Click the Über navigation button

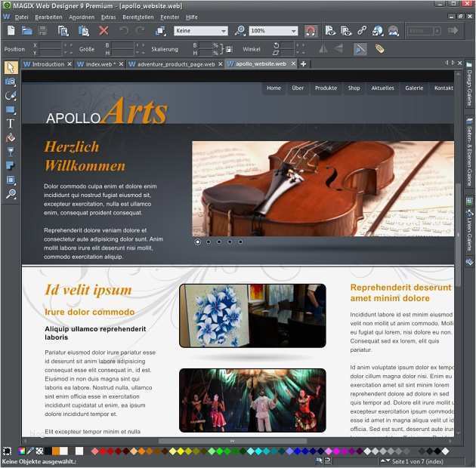[298, 88]
